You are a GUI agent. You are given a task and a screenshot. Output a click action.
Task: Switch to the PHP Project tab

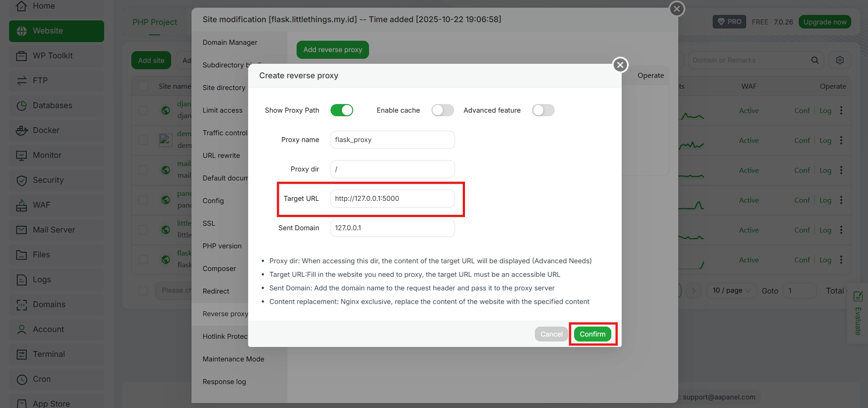(155, 22)
